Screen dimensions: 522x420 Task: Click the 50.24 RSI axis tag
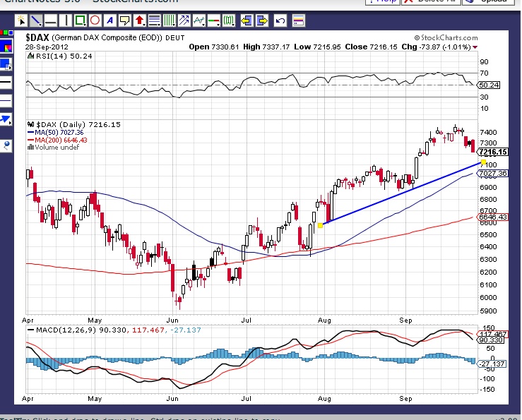[489, 85]
